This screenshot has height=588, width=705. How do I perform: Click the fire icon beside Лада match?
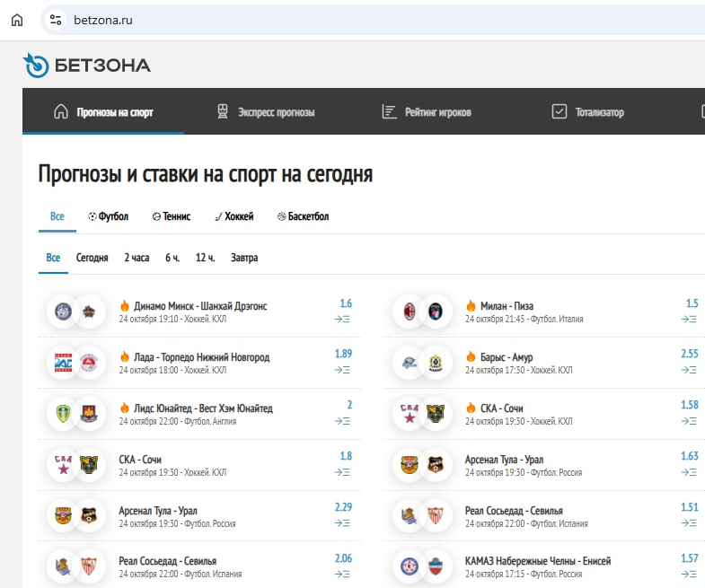125,356
